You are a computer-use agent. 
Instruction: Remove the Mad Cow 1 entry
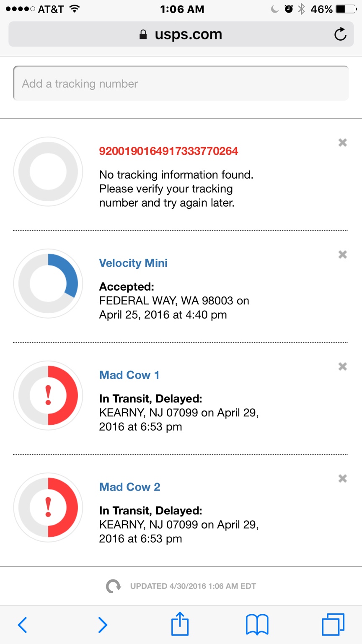pyautogui.click(x=343, y=366)
